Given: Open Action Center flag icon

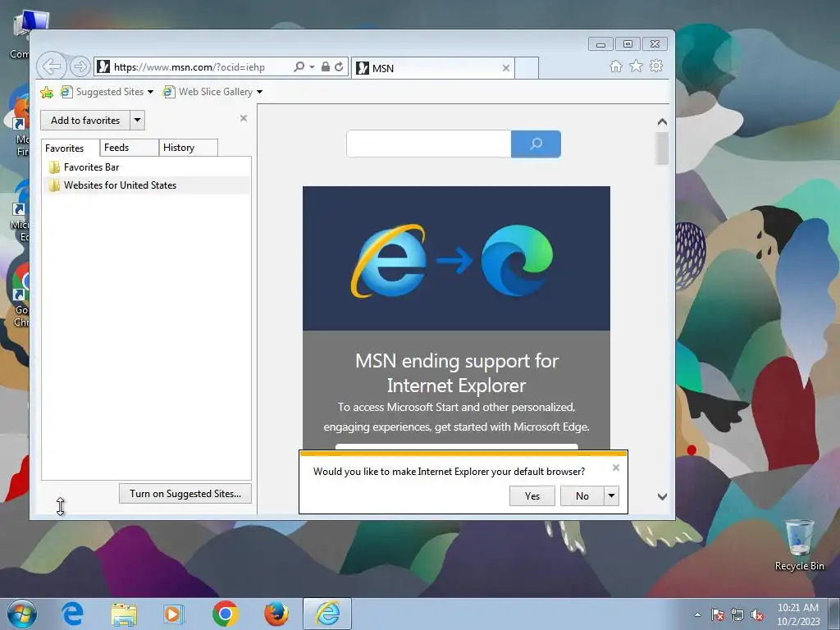Looking at the screenshot, I should click(x=718, y=615).
